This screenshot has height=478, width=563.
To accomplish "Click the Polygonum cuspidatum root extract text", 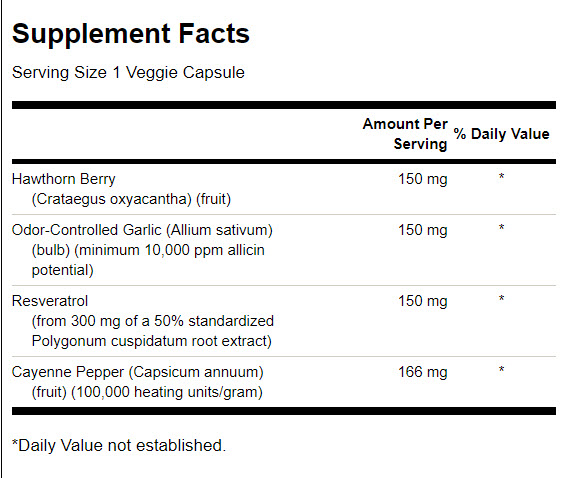I will click(x=152, y=341).
